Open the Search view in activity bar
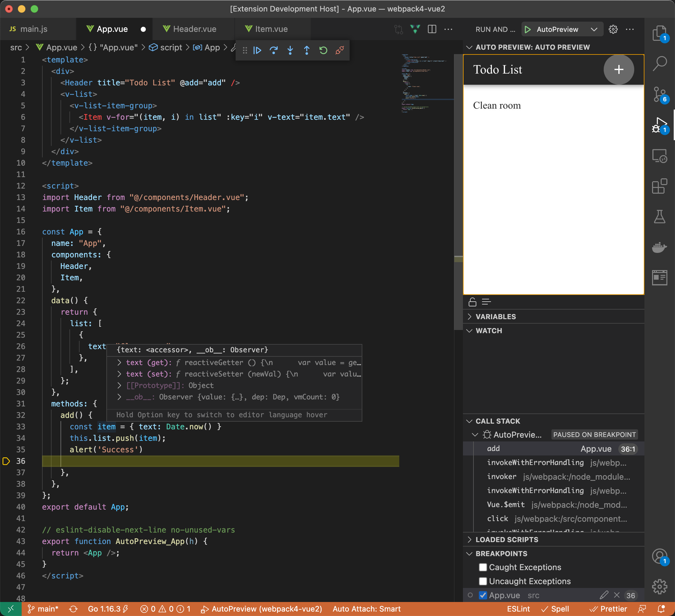Viewport: 675px width, 616px height. tap(660, 63)
